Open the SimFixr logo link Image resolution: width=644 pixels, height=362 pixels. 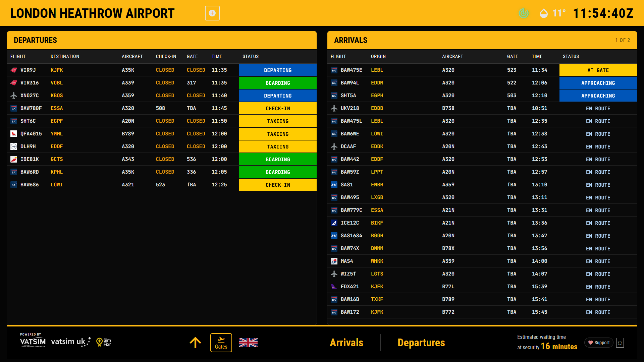pyautogui.click(x=104, y=342)
